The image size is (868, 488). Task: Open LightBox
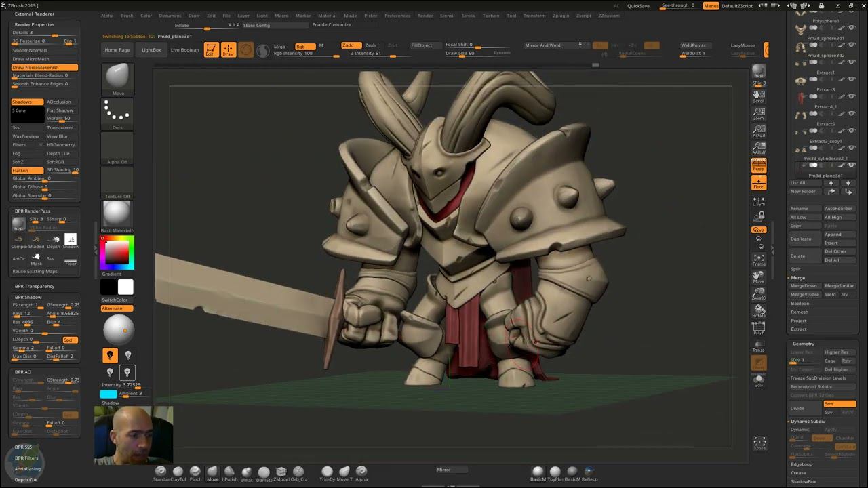point(151,49)
